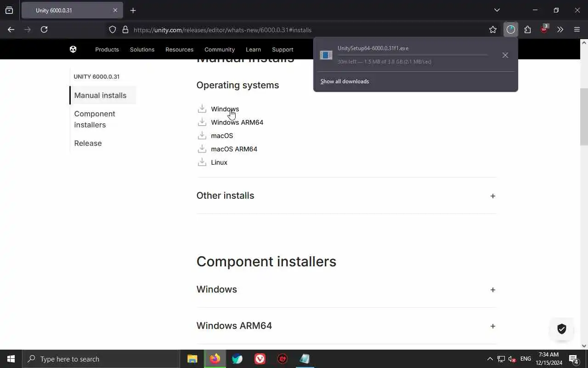Image resolution: width=588 pixels, height=368 pixels.
Task: Download the Linux installer link
Action: point(219,162)
